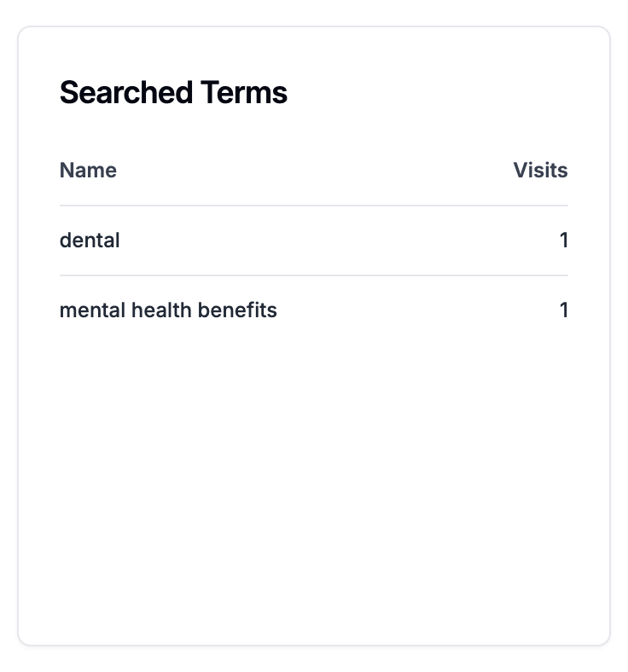Click the visit count for dental
This screenshot has height=672, width=628.
[564, 240]
